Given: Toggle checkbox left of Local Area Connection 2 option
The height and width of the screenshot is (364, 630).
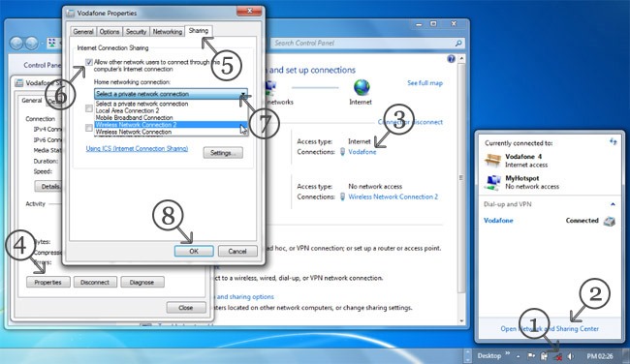Looking at the screenshot, I should 89,108.
